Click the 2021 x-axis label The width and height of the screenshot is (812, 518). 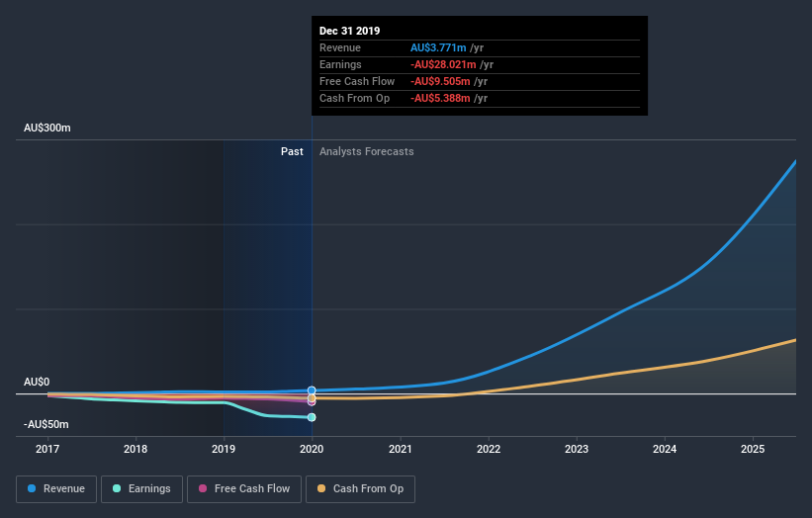pyautogui.click(x=401, y=449)
